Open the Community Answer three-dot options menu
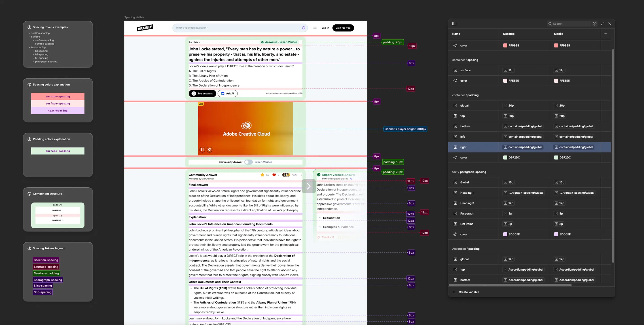The image size is (644, 325). coord(301,175)
